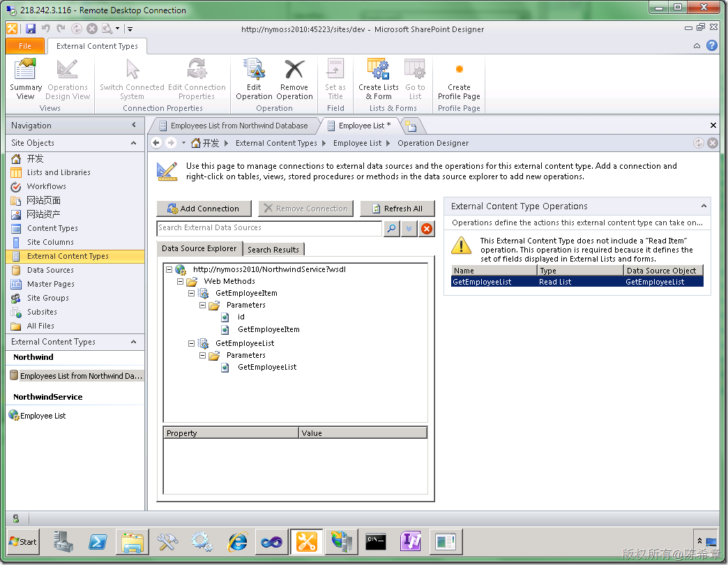
Task: Collapse External Content Types navigation section
Action: tap(134, 342)
